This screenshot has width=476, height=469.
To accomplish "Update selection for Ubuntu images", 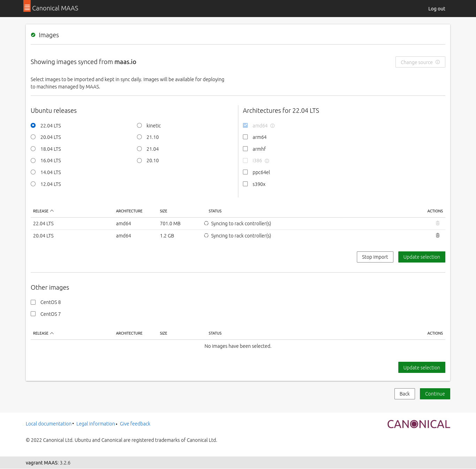I will click(422, 257).
